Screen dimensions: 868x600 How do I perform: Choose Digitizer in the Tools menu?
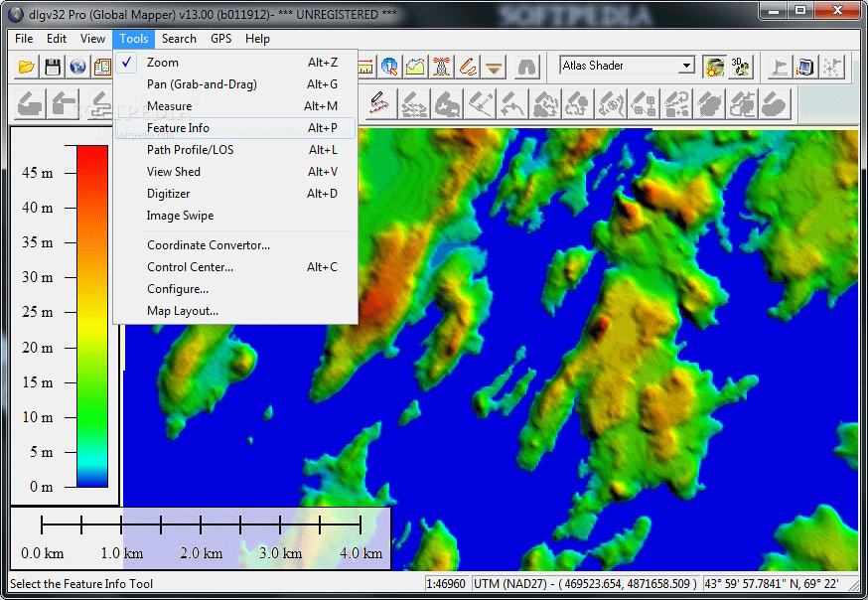(235, 194)
